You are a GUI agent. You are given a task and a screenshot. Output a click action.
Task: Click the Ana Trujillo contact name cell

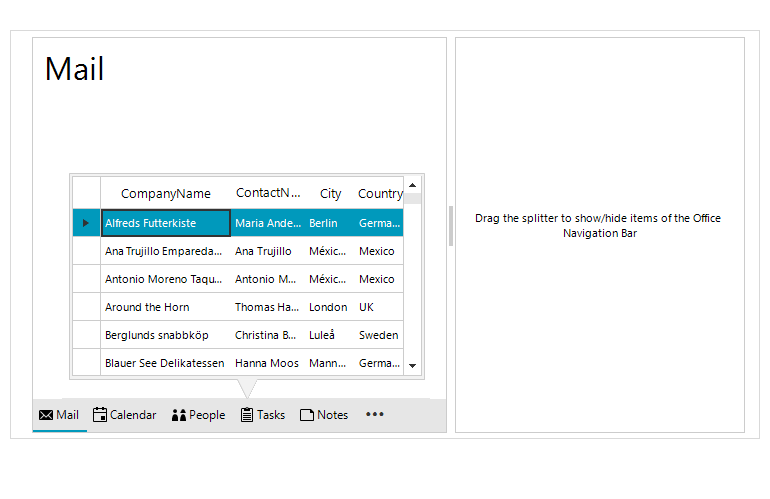[x=268, y=251]
